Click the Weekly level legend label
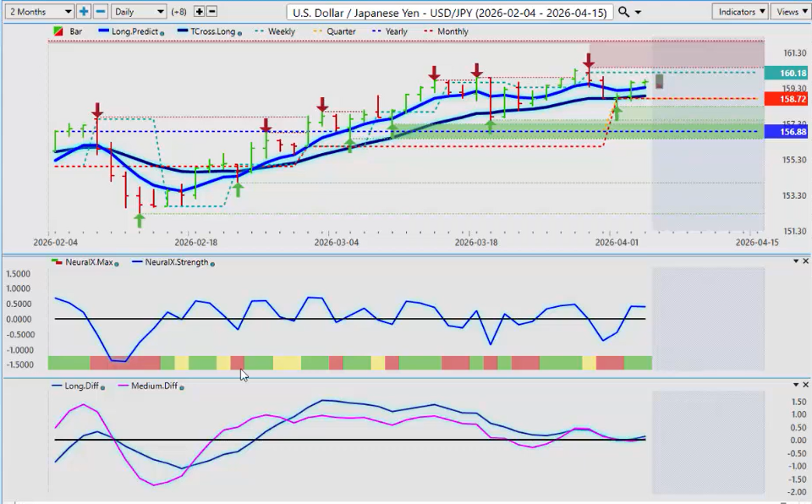 281,32
